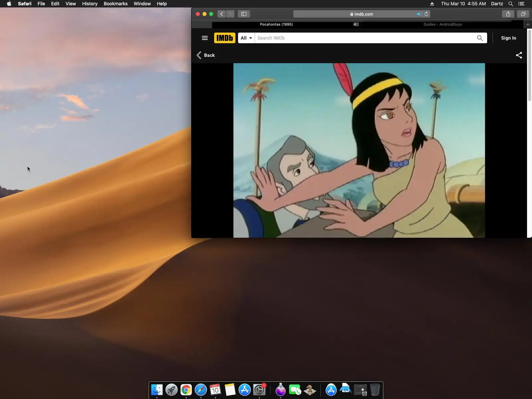Sign In to IMDb
Image resolution: width=532 pixels, height=399 pixels.
[x=508, y=38]
